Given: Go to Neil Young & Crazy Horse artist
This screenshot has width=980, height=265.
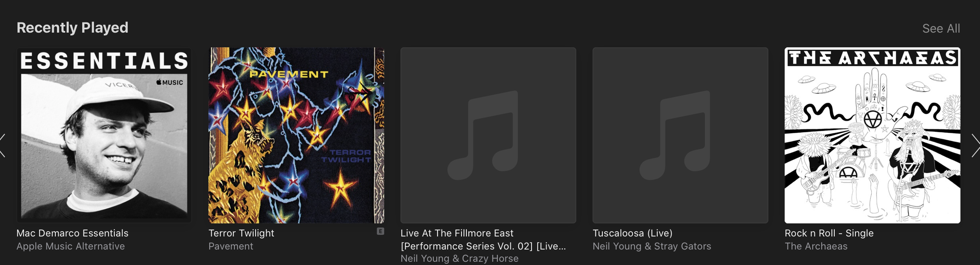Looking at the screenshot, I should (x=459, y=258).
